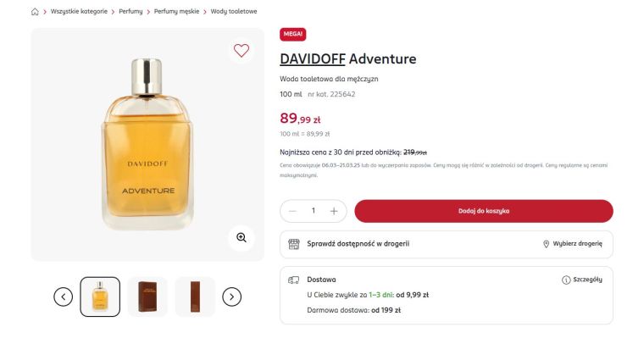Select the bottle thumbnail image
Screen dimensions: 644x338
100,296
